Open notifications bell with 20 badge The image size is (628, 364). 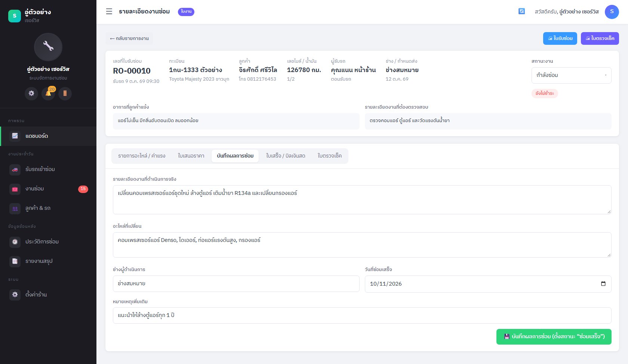click(x=48, y=93)
